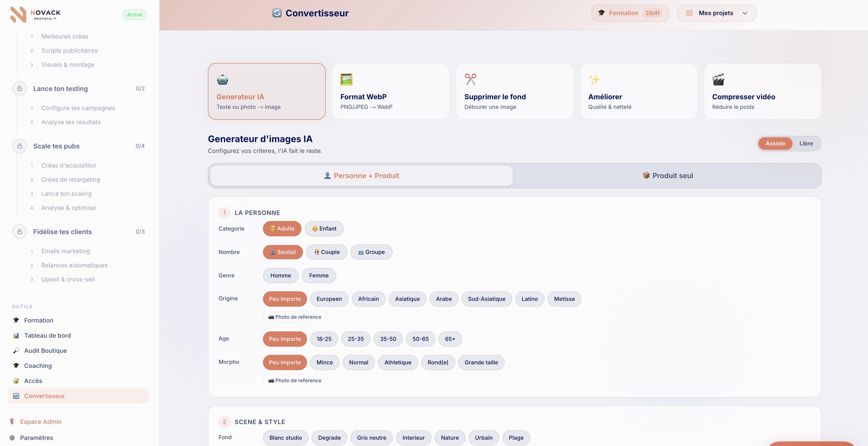
Task: Click the Tableau de bord chart icon
Action: point(16,335)
